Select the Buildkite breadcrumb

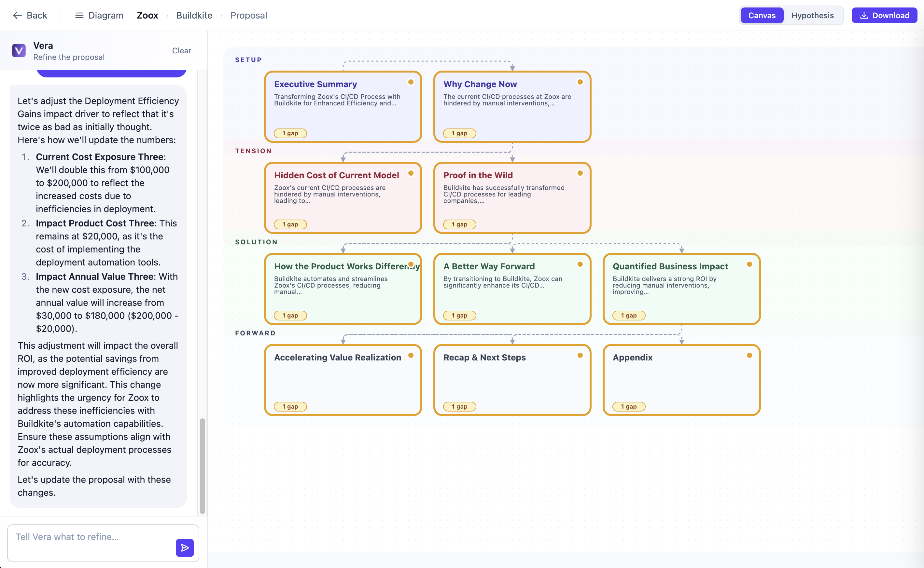click(x=194, y=15)
